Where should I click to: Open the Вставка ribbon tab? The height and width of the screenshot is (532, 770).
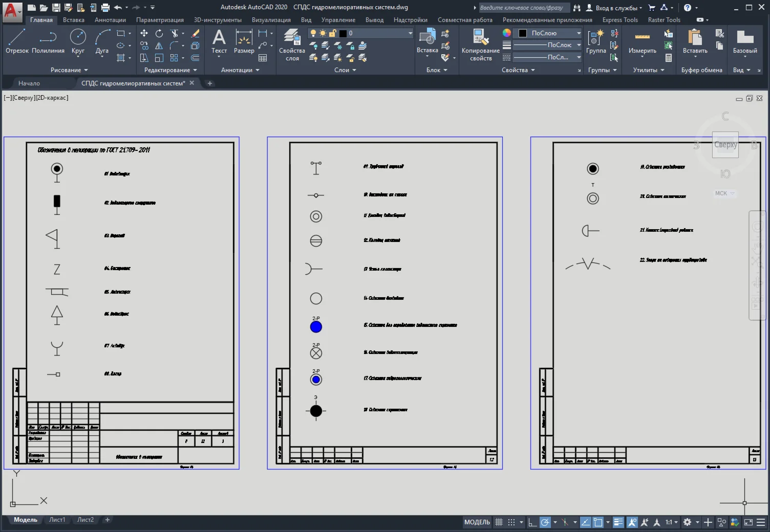pos(74,20)
